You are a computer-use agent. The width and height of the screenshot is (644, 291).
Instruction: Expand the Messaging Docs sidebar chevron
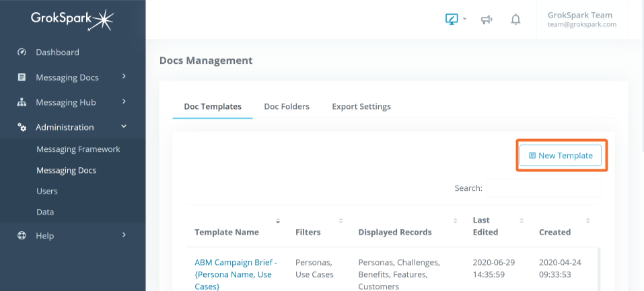124,77
